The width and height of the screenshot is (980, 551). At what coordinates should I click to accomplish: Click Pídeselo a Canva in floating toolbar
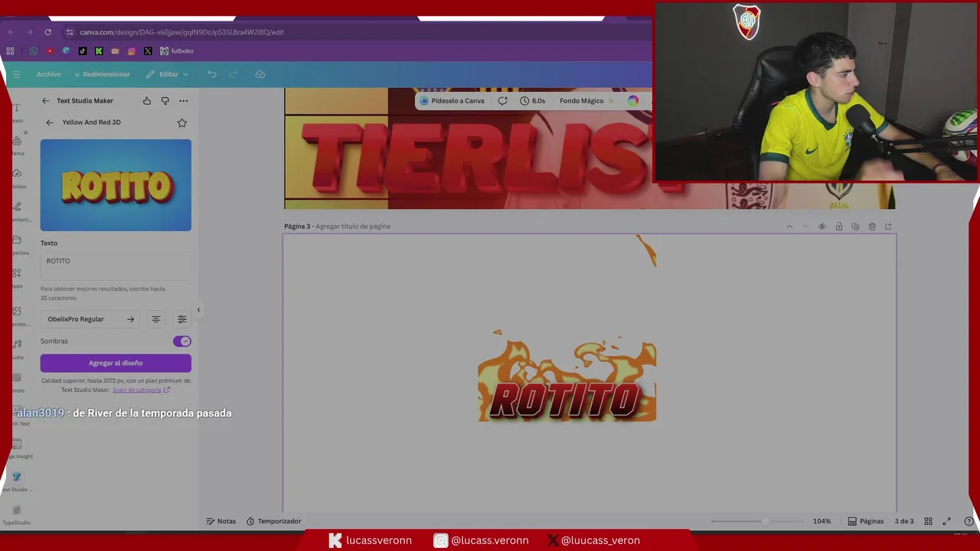point(452,101)
